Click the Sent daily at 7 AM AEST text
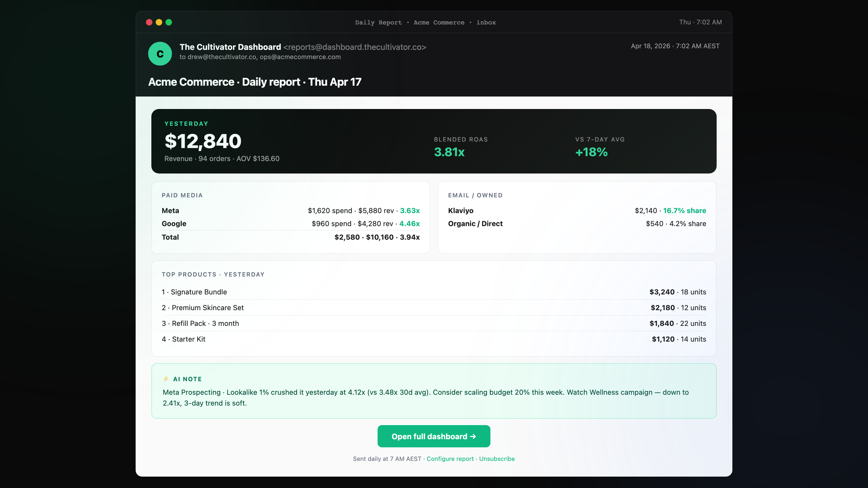868x488 pixels. click(x=387, y=459)
